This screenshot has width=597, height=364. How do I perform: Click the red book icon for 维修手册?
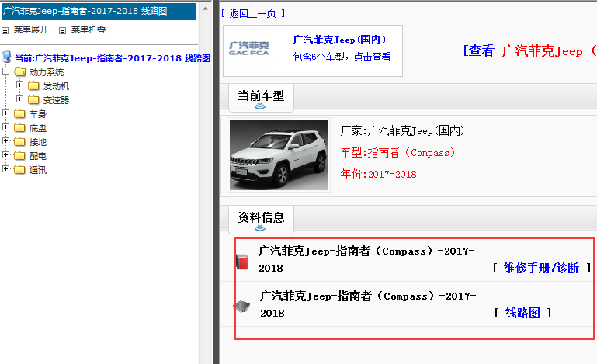[x=242, y=262]
